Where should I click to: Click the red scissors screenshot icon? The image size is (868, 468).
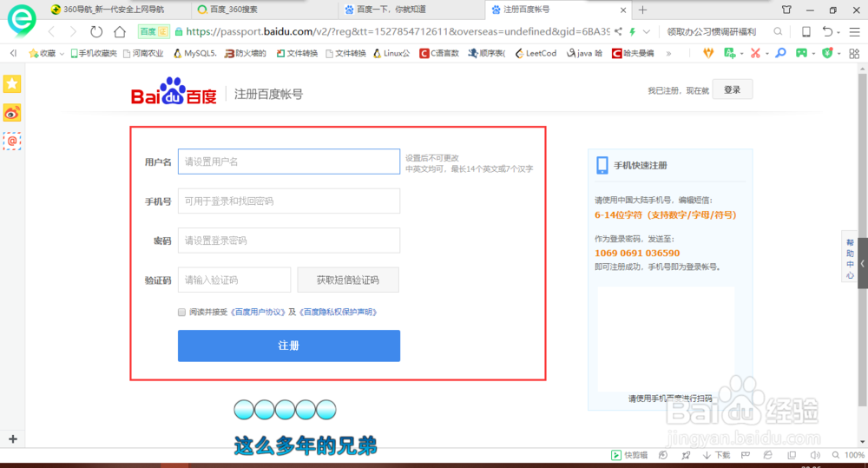[755, 53]
